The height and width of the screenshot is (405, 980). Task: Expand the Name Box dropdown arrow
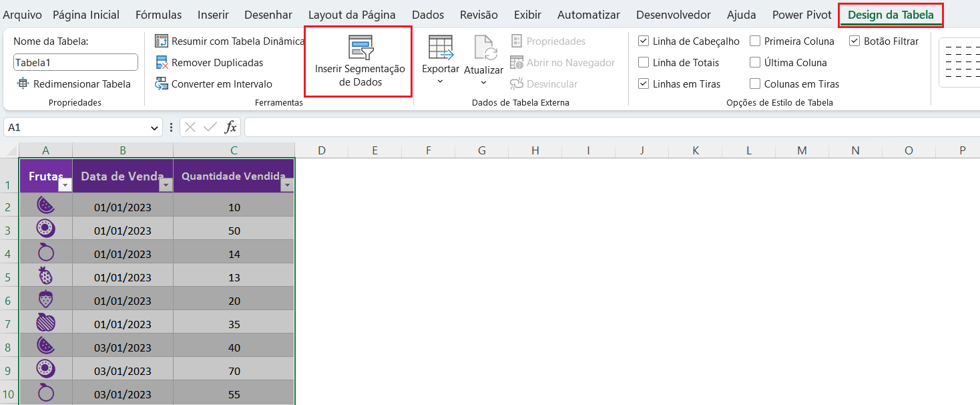pyautogui.click(x=155, y=127)
